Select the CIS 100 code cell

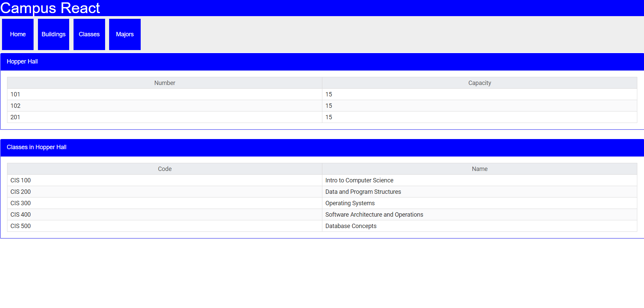click(165, 180)
